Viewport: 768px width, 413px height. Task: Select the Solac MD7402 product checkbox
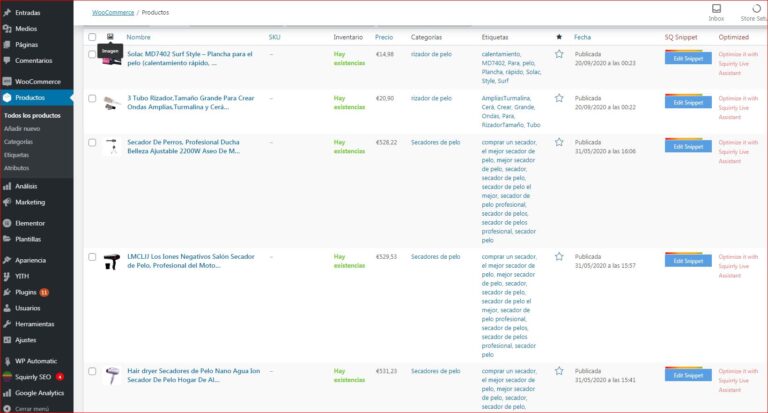click(x=92, y=54)
